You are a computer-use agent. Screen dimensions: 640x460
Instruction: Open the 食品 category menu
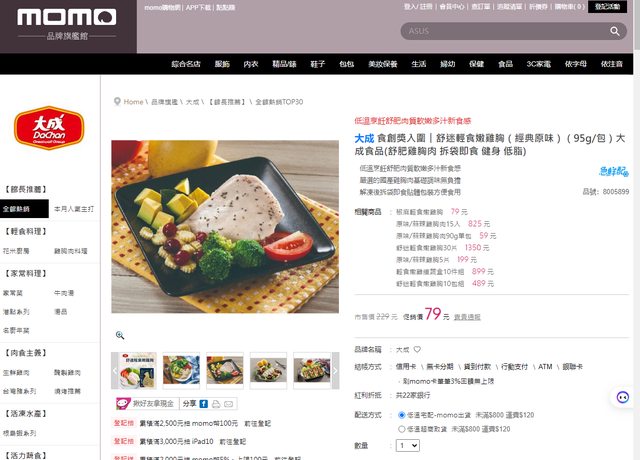[x=505, y=64]
